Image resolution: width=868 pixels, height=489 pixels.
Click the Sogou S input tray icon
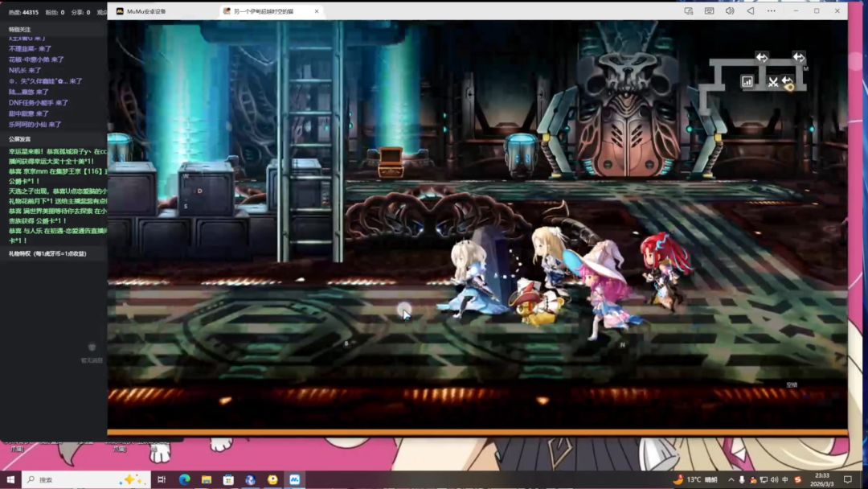pyautogui.click(x=798, y=479)
